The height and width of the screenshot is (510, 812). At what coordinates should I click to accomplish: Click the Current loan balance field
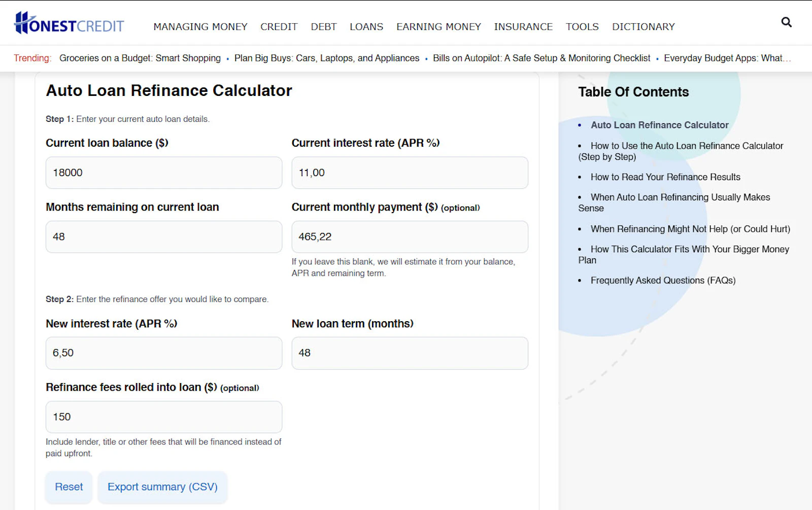164,173
